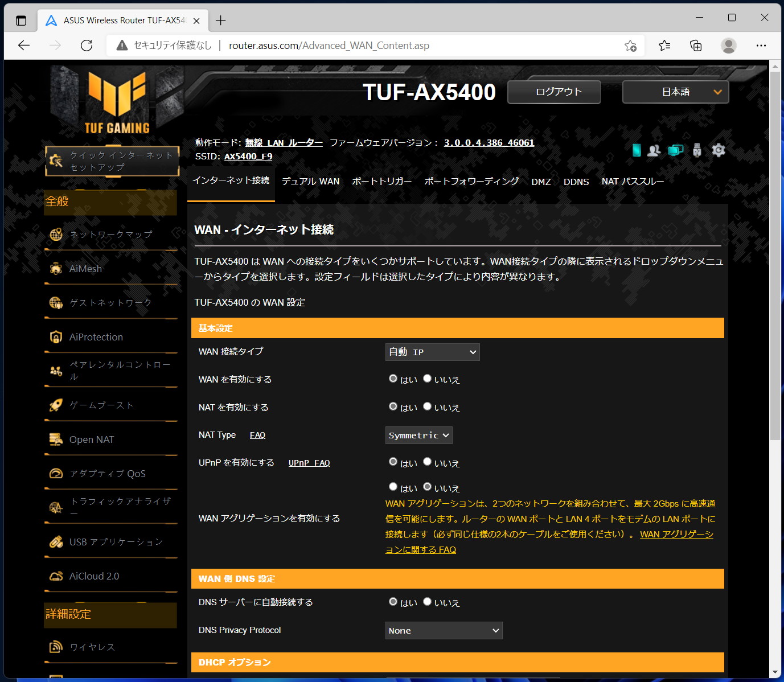Open browser settings ellipsis menu
The height and width of the screenshot is (682, 784).
[x=761, y=46]
